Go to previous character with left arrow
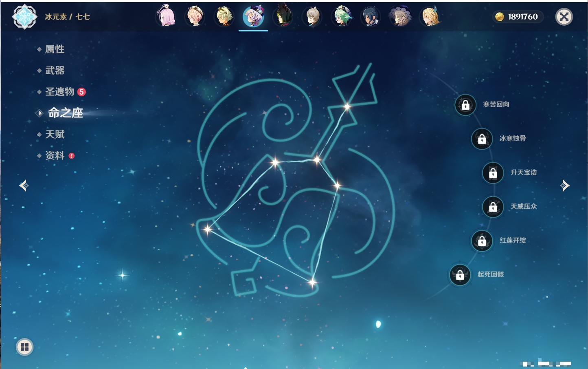 tap(24, 186)
